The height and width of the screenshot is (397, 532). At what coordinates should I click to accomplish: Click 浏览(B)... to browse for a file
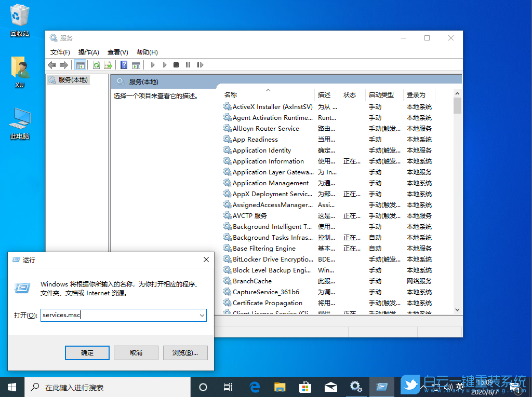tap(185, 352)
